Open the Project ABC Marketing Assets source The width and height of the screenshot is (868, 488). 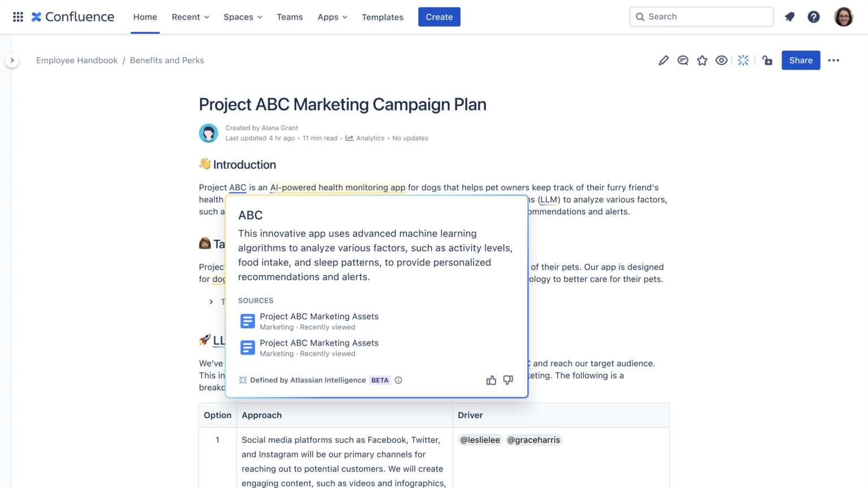coord(319,316)
